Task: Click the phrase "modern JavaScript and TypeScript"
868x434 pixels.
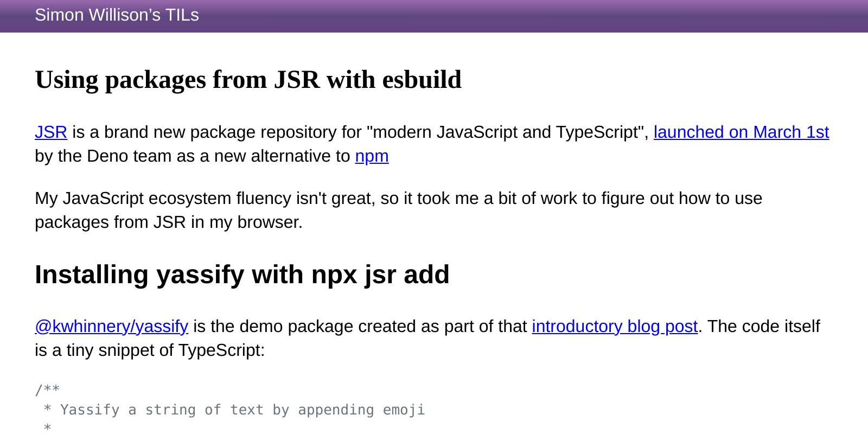Action: [505, 132]
